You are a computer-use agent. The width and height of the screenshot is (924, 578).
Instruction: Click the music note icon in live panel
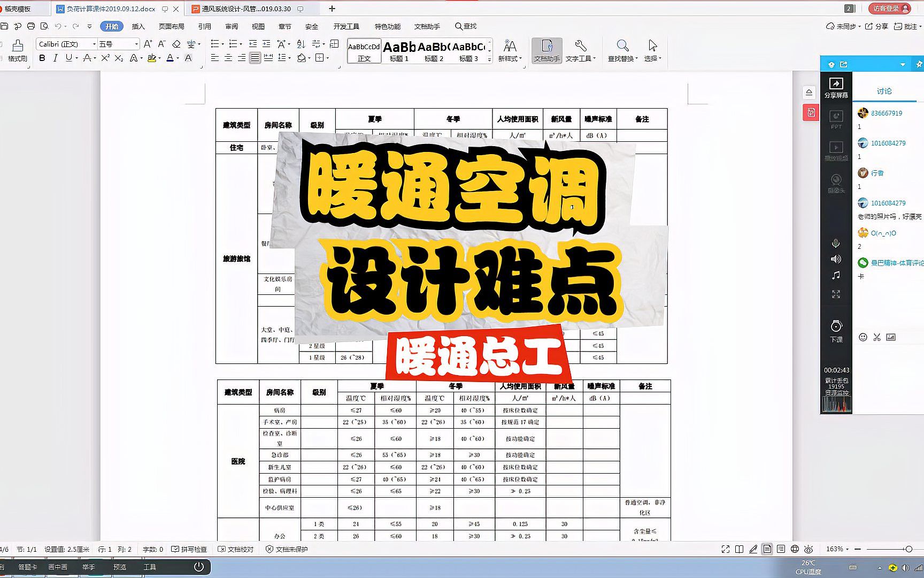point(836,275)
